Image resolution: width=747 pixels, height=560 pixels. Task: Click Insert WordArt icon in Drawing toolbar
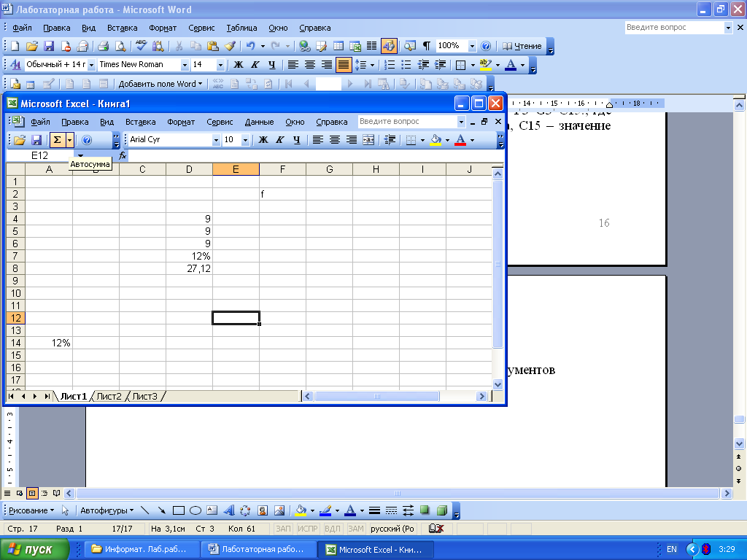point(228,510)
